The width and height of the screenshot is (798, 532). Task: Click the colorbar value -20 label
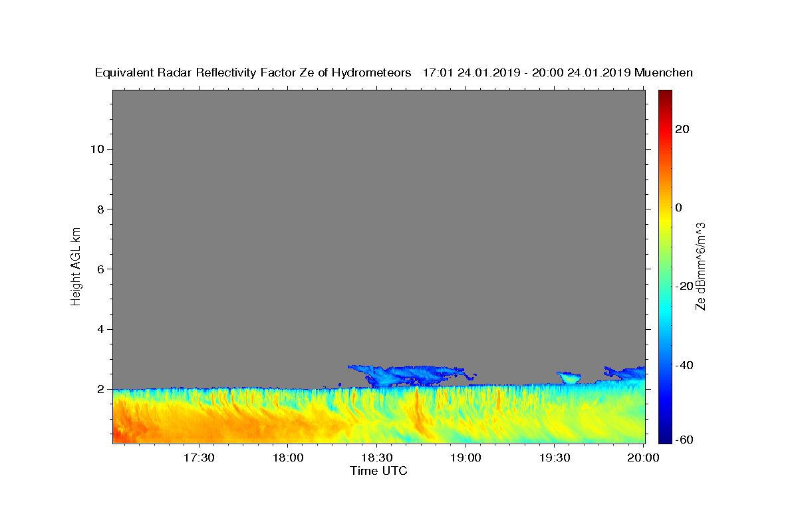[684, 286]
